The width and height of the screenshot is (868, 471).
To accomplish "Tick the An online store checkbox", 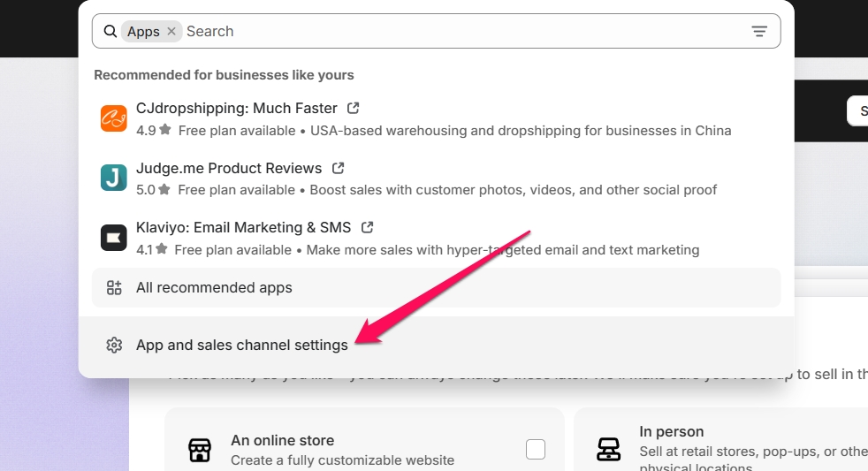I will point(536,450).
